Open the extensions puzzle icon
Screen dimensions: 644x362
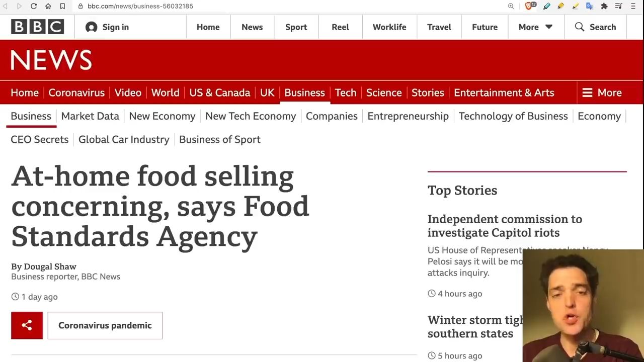[x=604, y=6]
